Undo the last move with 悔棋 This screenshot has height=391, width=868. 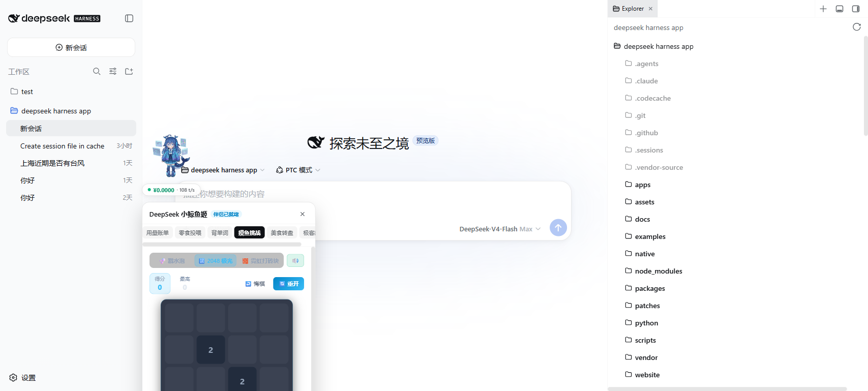(x=255, y=284)
